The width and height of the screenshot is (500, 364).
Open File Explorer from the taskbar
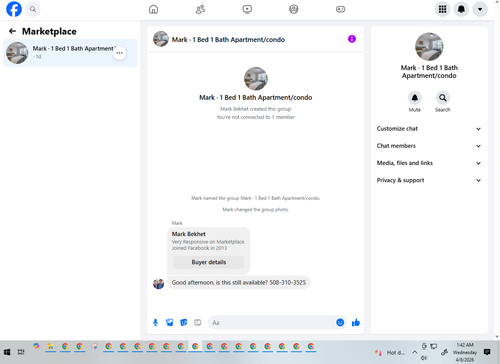point(51,347)
